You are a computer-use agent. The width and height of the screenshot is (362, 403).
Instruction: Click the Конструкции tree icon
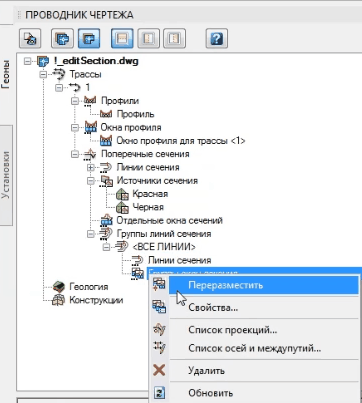58,300
